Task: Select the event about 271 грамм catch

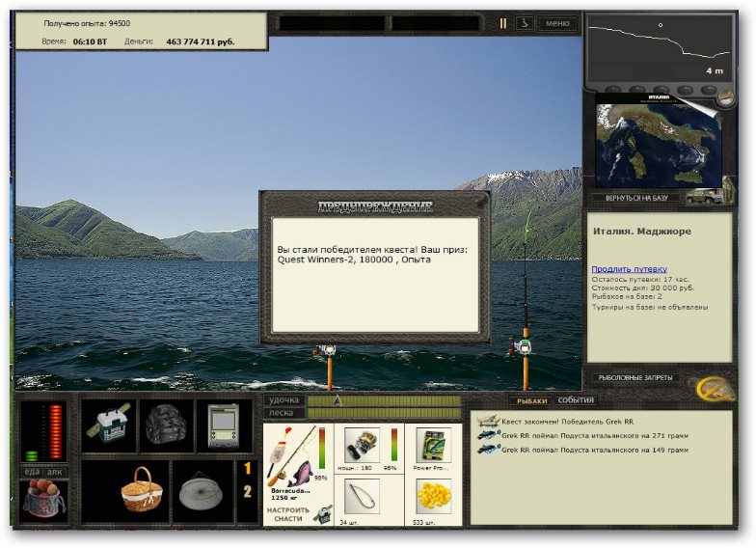Action: (594, 436)
